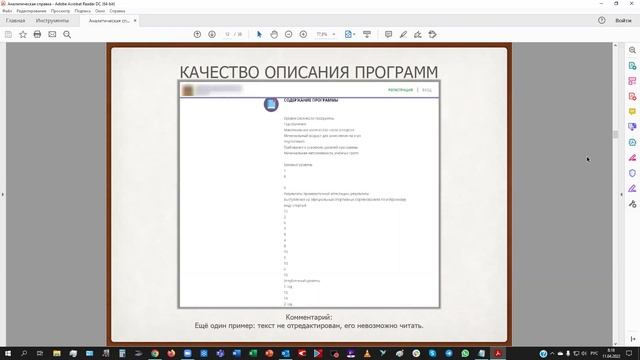Open the Справка menu
Image resolution: width=640 pixels, height=360 pixels.
pyautogui.click(x=117, y=11)
